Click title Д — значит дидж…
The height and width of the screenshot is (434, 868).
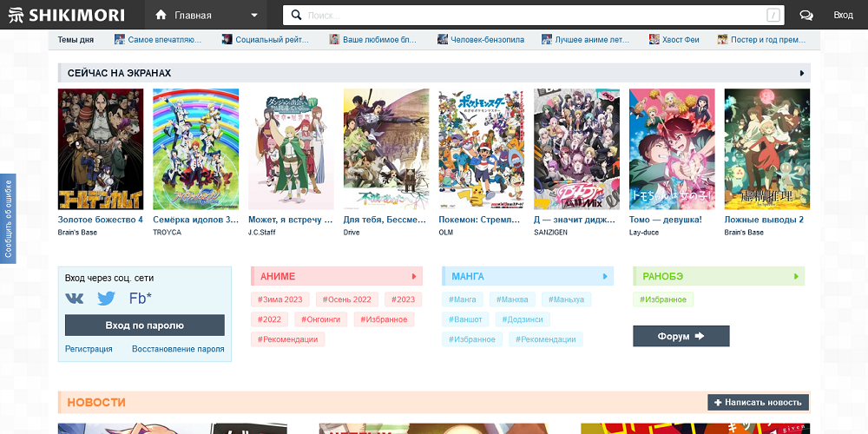click(575, 220)
